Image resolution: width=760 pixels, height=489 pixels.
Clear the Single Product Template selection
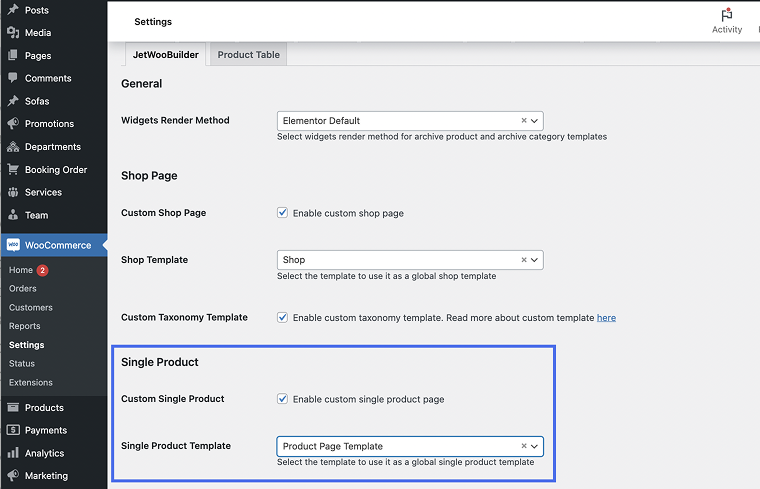pos(523,446)
